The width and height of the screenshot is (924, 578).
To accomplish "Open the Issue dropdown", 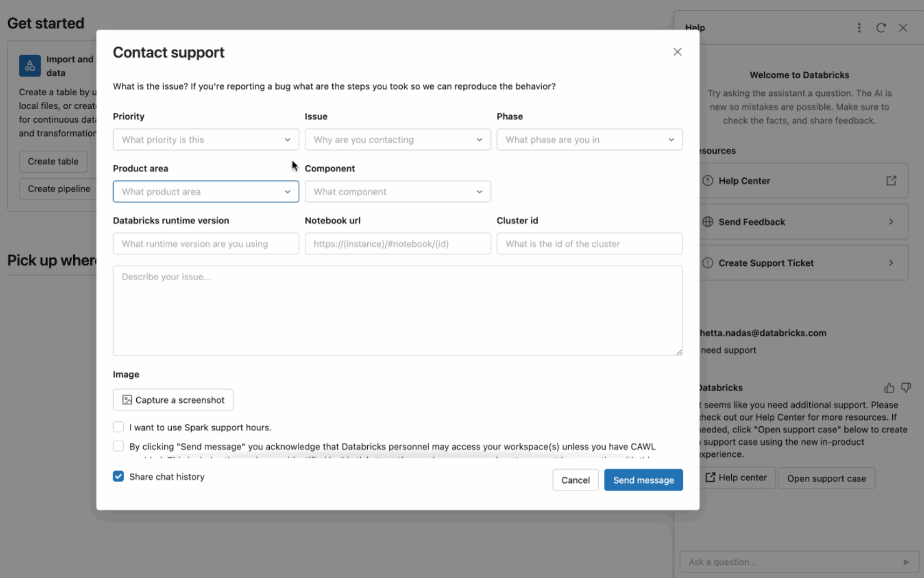I will point(397,139).
